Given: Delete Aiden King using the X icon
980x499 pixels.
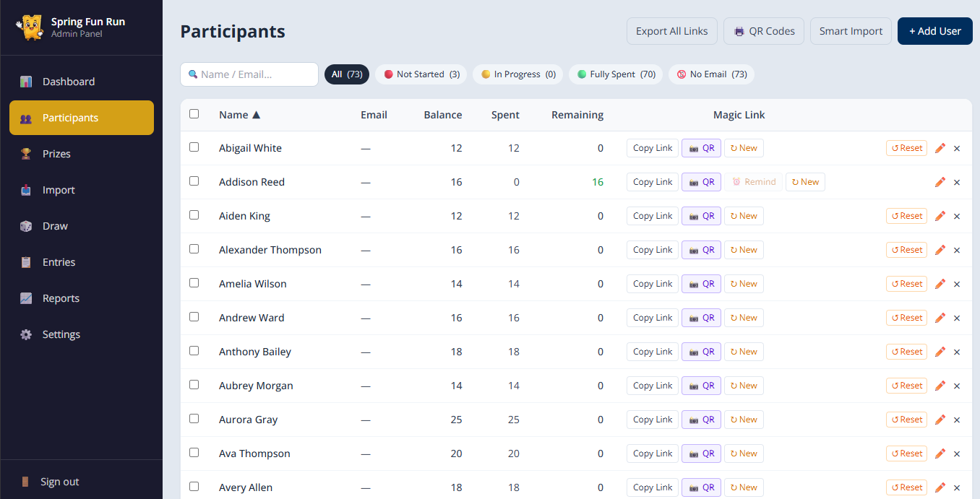Looking at the screenshot, I should [x=957, y=216].
